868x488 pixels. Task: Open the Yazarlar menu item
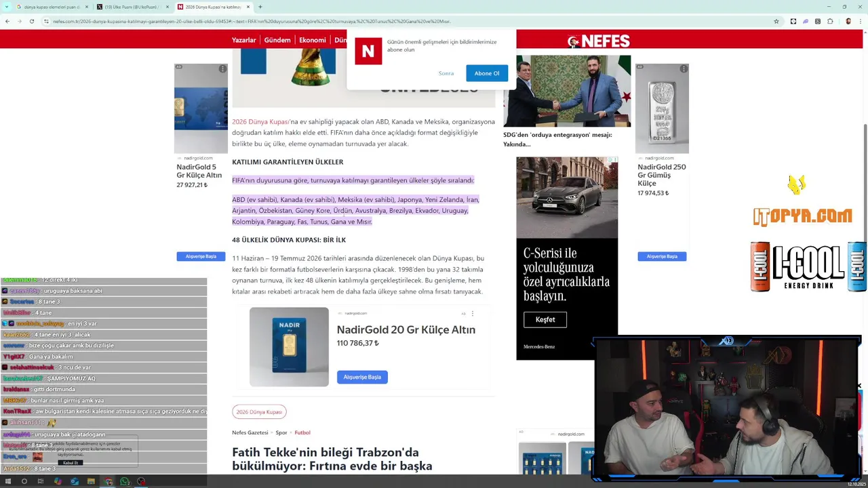click(244, 40)
